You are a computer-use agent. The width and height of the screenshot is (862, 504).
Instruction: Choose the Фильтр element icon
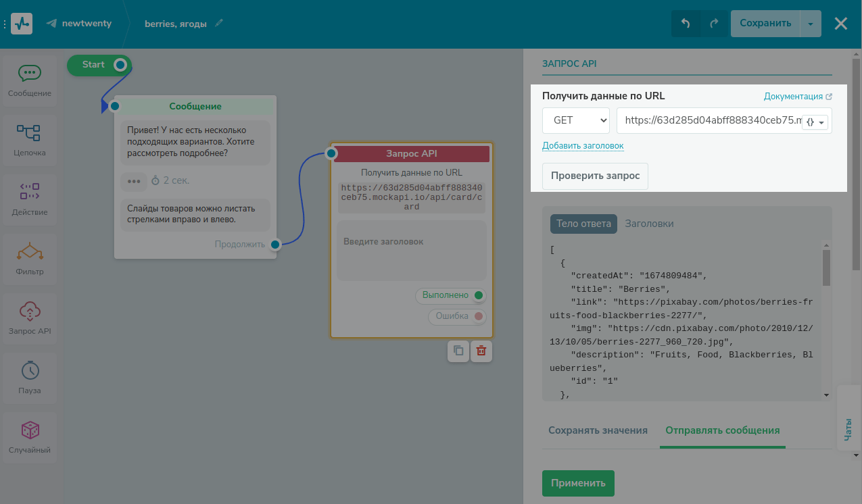pyautogui.click(x=29, y=251)
